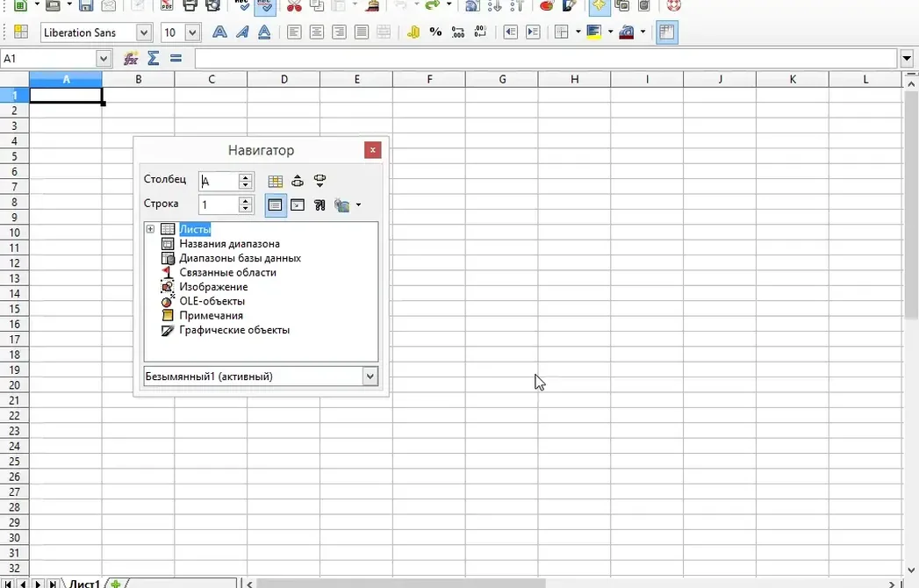This screenshot has width=919, height=588.
Task: Click the green Redo arrow
Action: pos(433,5)
